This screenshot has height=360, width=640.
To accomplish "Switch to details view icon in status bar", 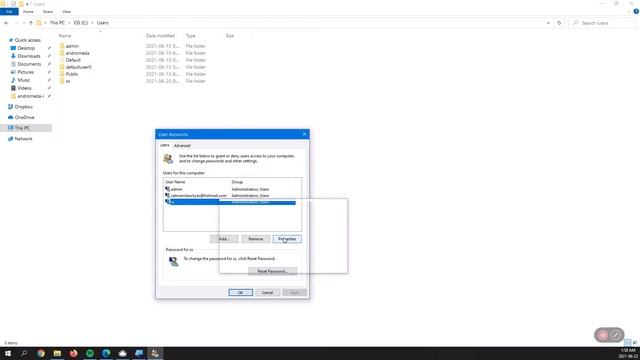I will [628, 342].
